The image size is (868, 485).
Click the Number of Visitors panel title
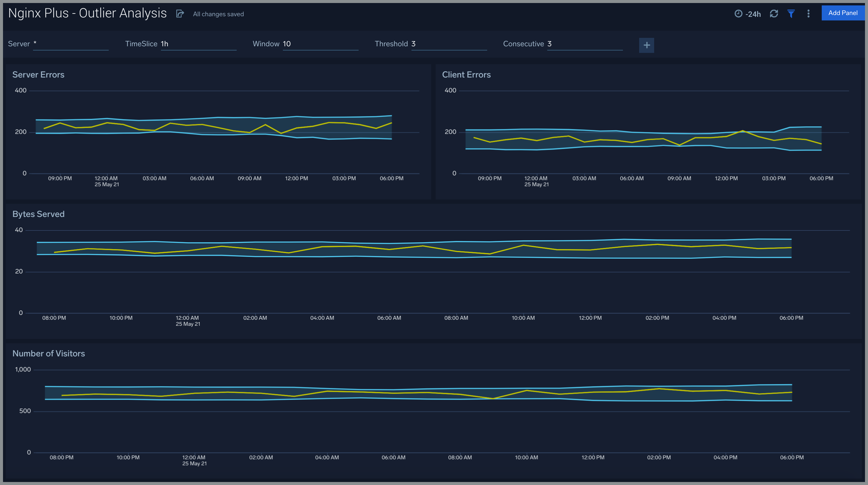(x=49, y=353)
